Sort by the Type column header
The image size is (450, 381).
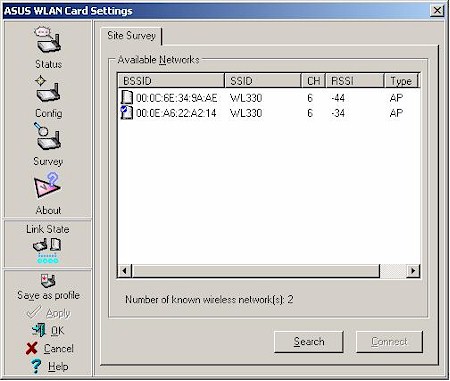[x=401, y=81]
